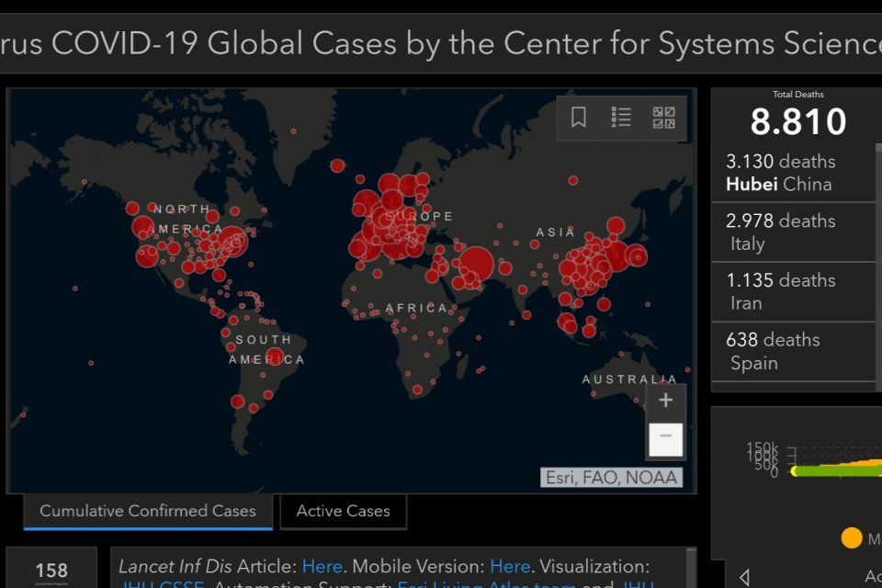
Task: Zoom out on the map
Action: 666,437
